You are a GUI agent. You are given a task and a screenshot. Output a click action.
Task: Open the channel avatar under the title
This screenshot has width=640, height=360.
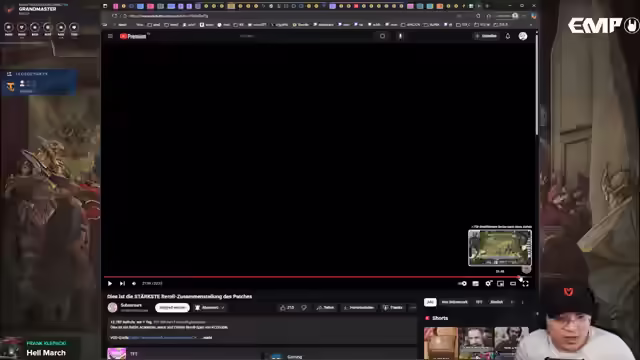113,307
